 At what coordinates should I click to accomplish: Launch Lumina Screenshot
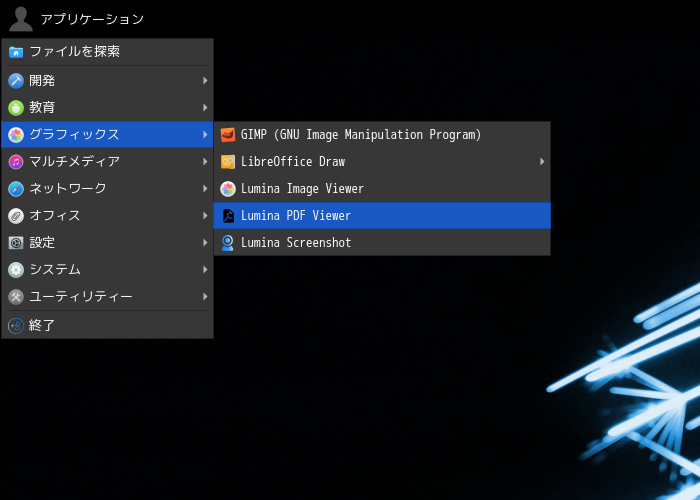coord(382,243)
